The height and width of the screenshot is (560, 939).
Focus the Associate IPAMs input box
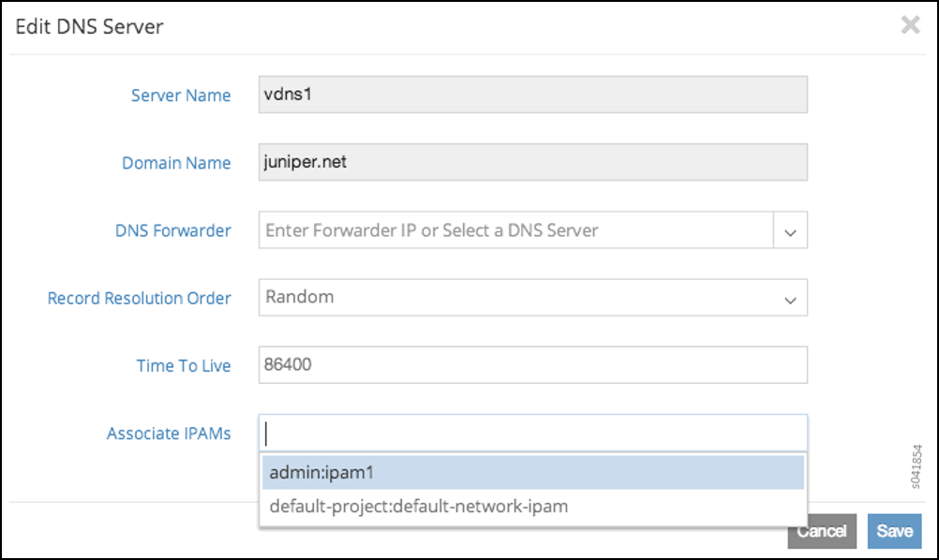coord(532,434)
